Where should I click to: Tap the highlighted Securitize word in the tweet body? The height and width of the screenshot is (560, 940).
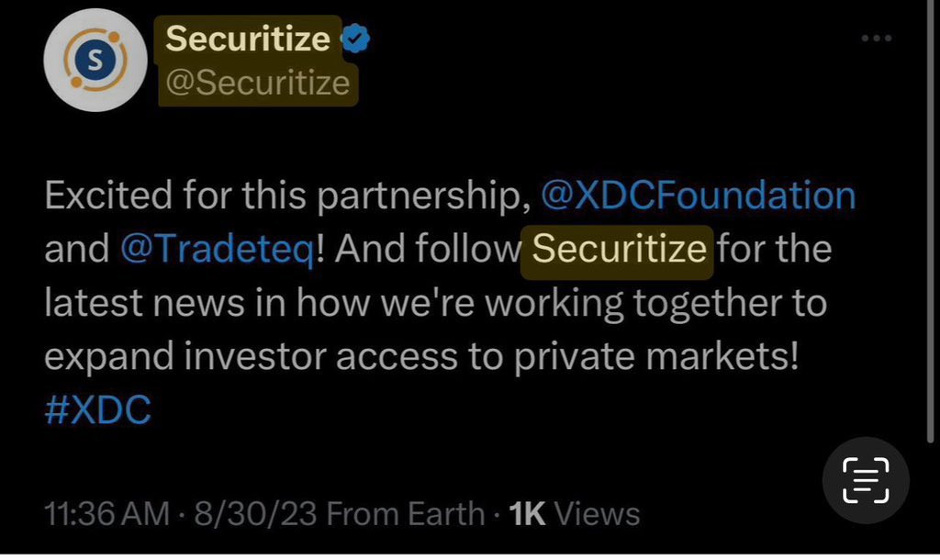coord(617,250)
